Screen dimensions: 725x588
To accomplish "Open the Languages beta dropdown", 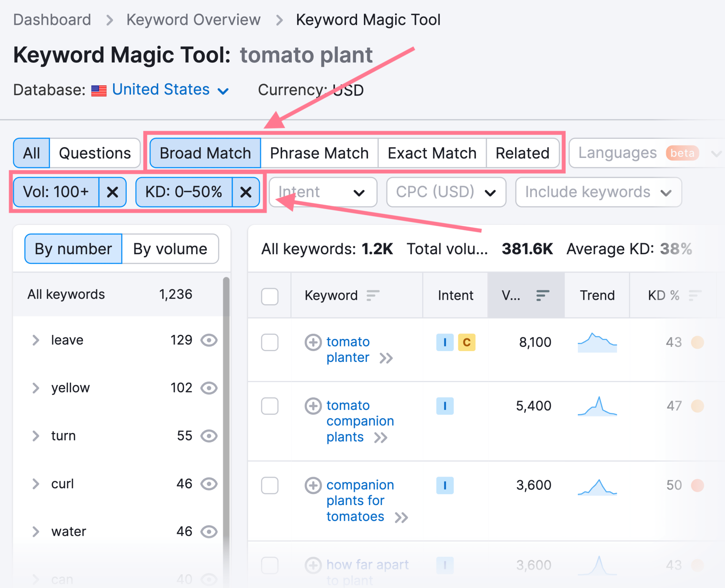I will [647, 153].
